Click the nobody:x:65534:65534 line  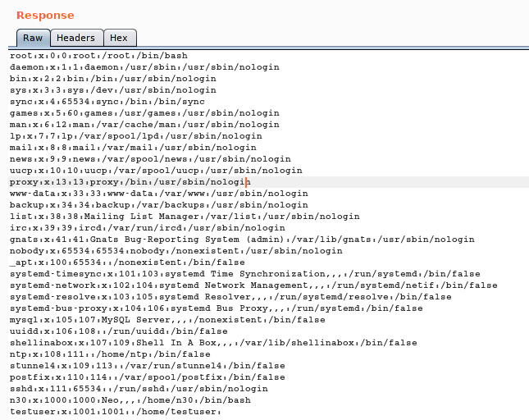(x=176, y=251)
